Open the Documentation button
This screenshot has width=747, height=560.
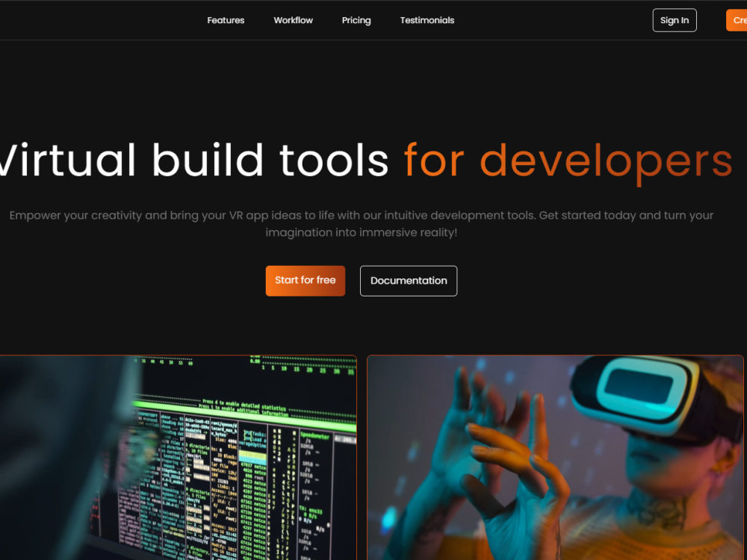coord(409,281)
